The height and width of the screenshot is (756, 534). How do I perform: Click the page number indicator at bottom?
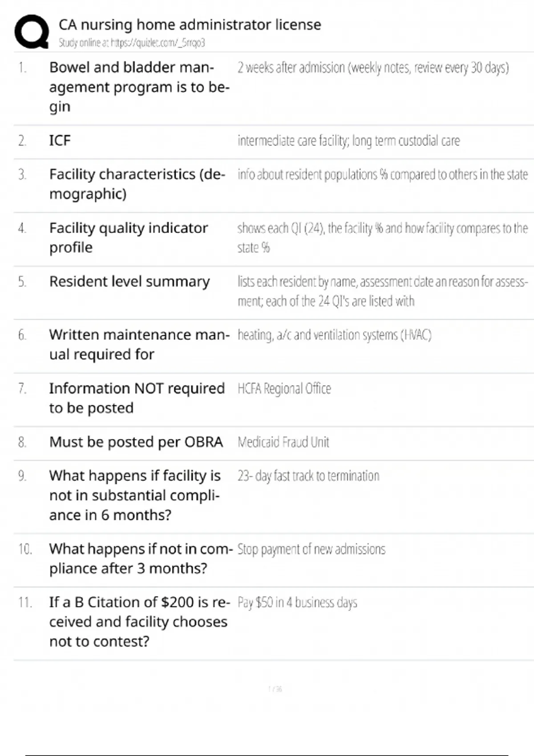(x=275, y=689)
